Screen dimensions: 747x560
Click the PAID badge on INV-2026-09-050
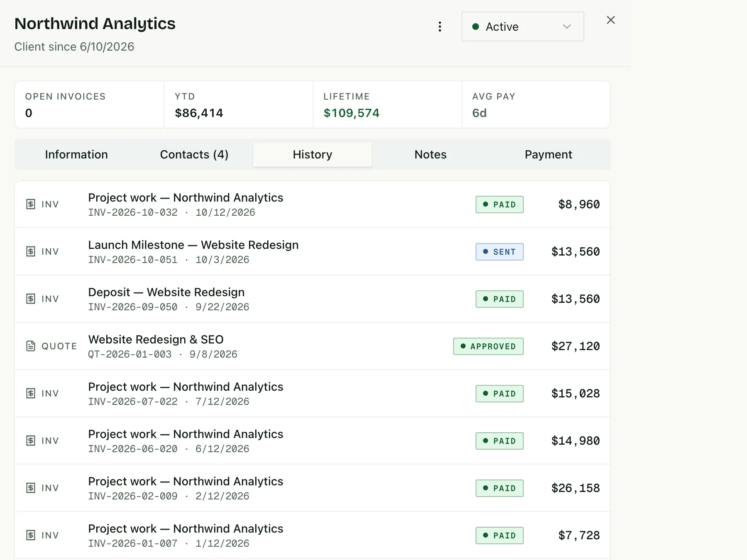500,299
